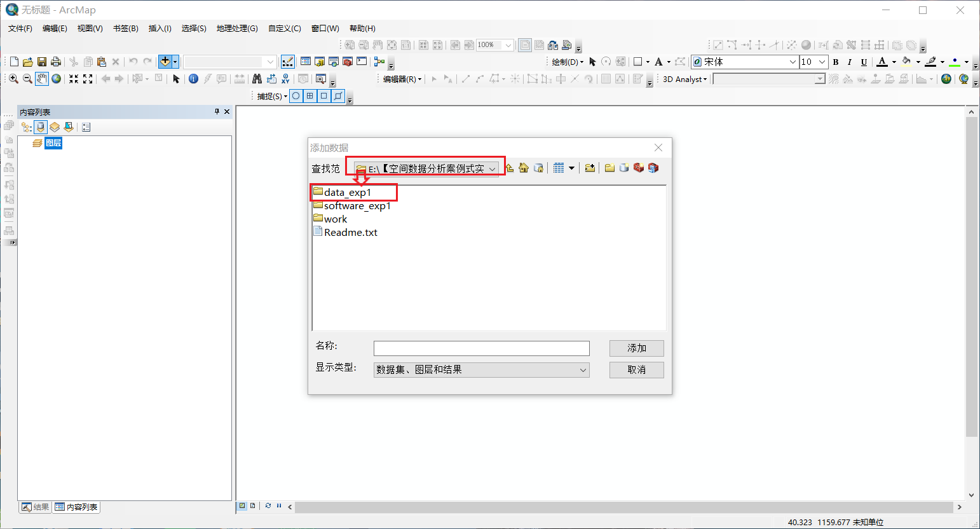The height and width of the screenshot is (529, 980).
Task: Toggle italic text formatting
Action: coord(850,62)
